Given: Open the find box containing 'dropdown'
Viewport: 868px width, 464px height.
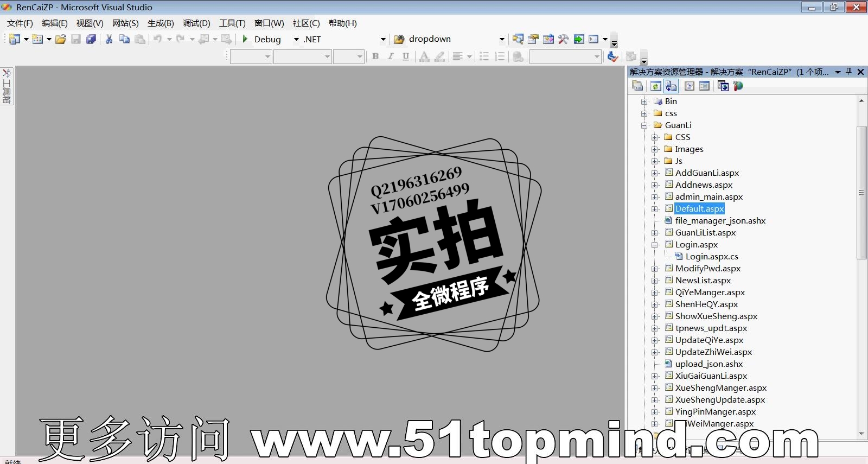Looking at the screenshot, I should pos(454,39).
